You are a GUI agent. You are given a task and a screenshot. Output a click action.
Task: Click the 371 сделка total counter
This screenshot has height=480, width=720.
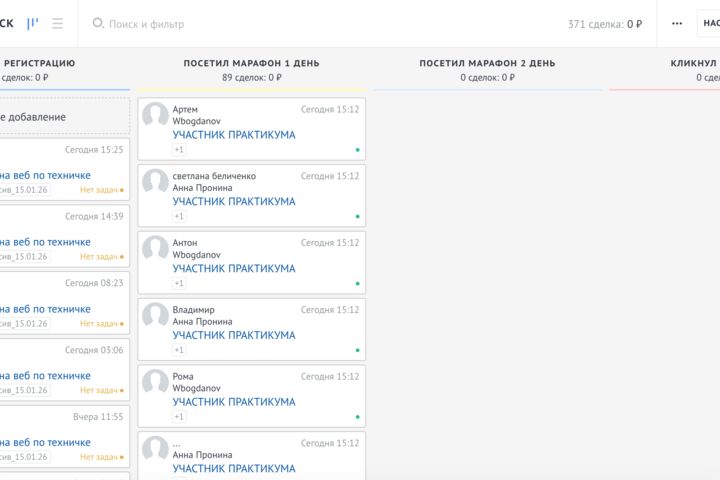(605, 24)
